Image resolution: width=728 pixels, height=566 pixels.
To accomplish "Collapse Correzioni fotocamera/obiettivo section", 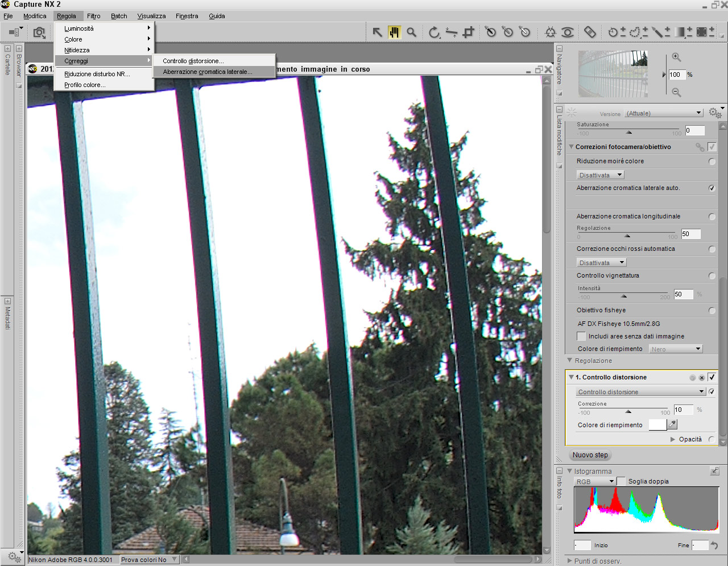I will click(x=572, y=147).
